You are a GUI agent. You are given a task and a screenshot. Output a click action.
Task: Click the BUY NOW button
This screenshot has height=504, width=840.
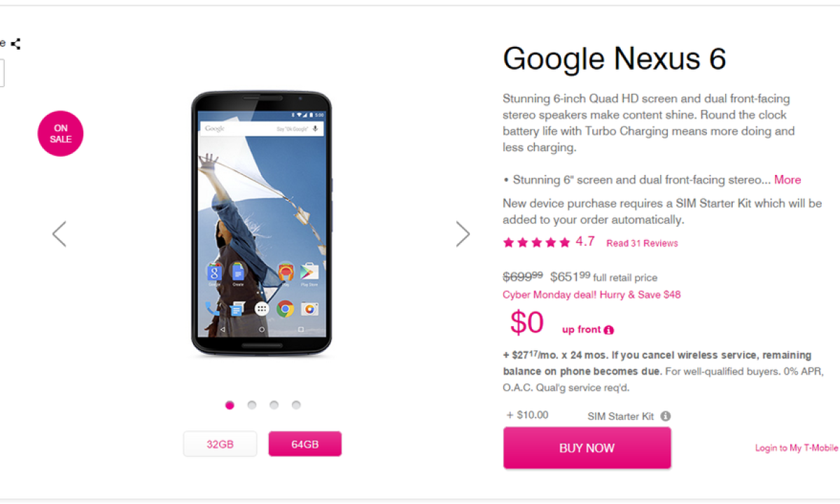tap(587, 448)
